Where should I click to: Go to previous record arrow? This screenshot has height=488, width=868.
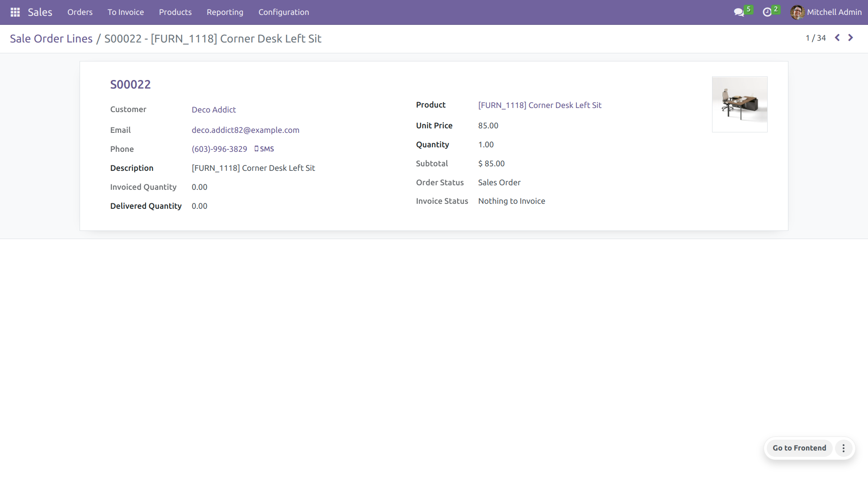[837, 38]
